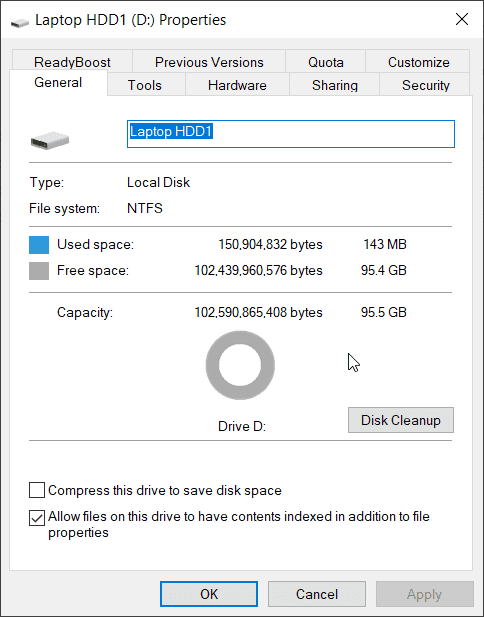Click the NTFS file system value

click(145, 208)
